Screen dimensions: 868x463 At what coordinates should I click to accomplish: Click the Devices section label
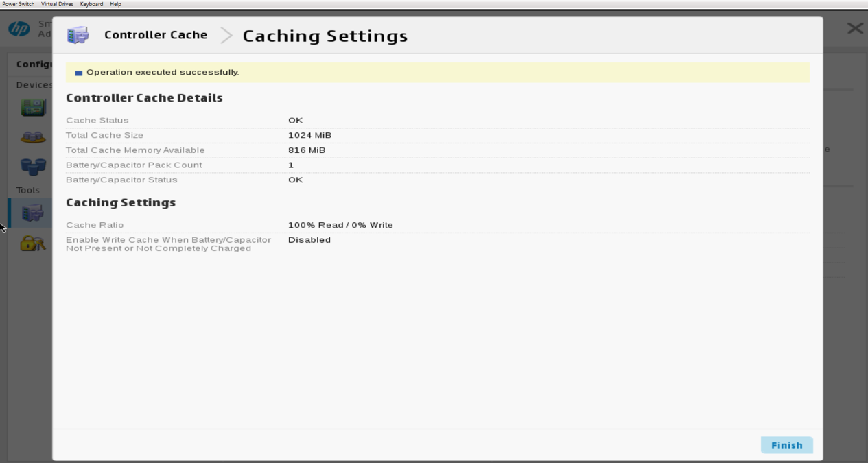coord(34,85)
